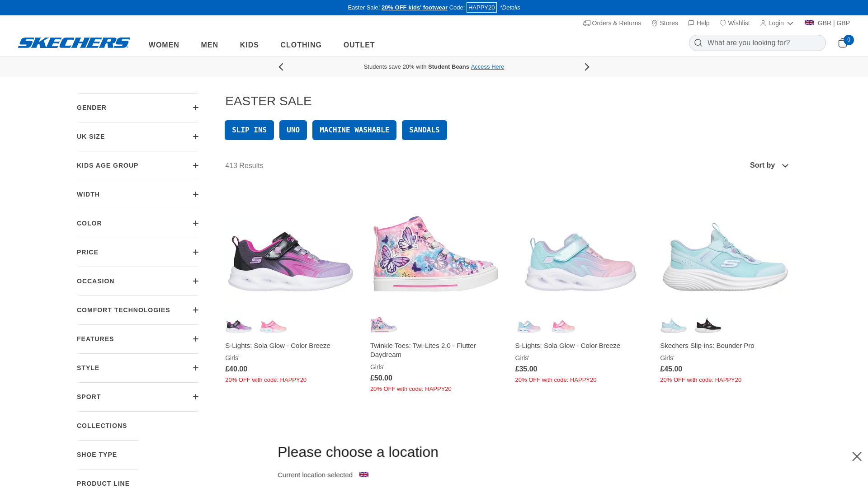Click the search magnifier icon
Viewport: 868px width, 488px height.
pyautogui.click(x=698, y=43)
